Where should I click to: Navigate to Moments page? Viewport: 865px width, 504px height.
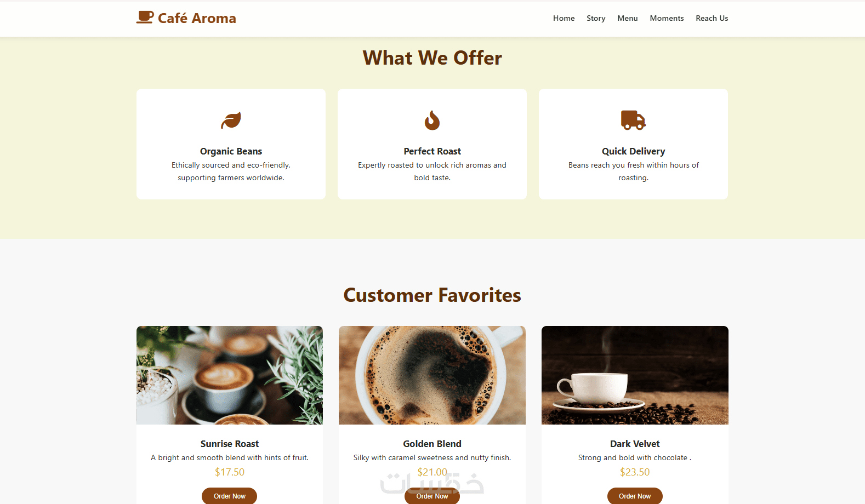tap(667, 18)
